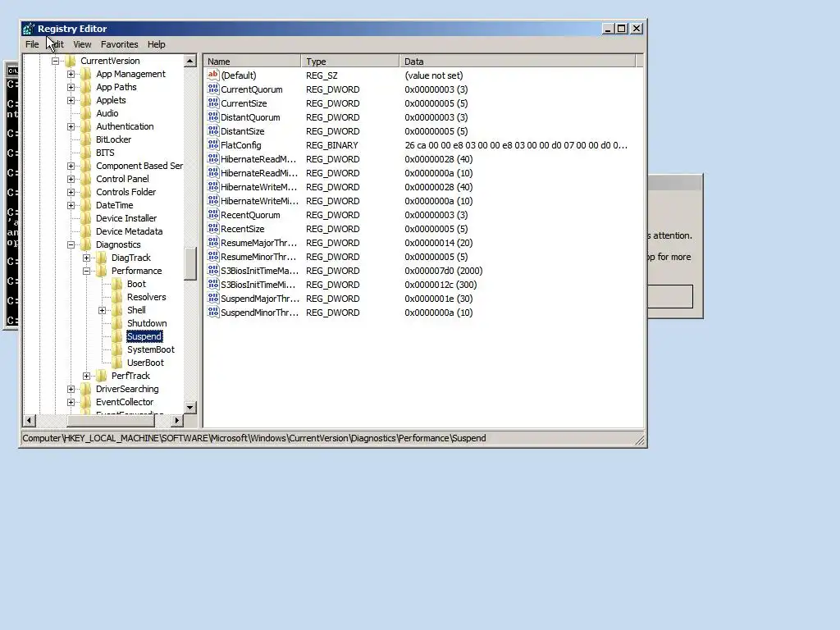Click the SuspendMinorThr... value icon
This screenshot has height=630, width=840.
213,312
